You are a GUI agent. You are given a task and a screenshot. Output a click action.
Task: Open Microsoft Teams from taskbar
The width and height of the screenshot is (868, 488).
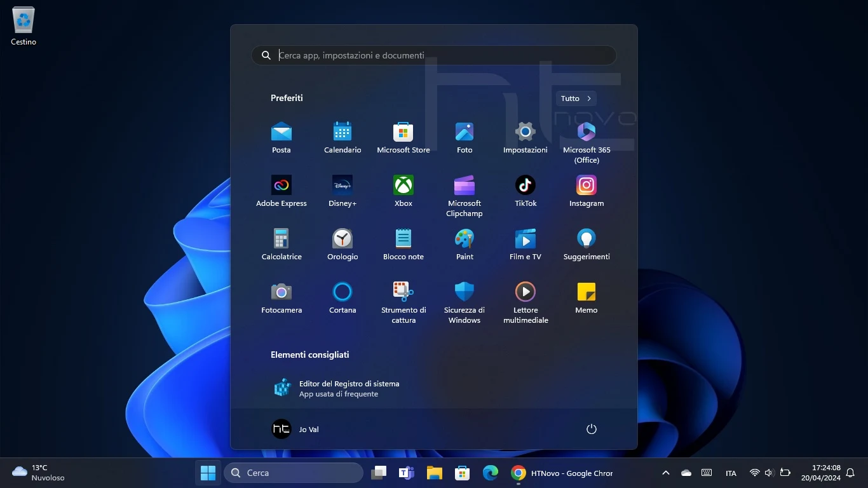click(407, 473)
